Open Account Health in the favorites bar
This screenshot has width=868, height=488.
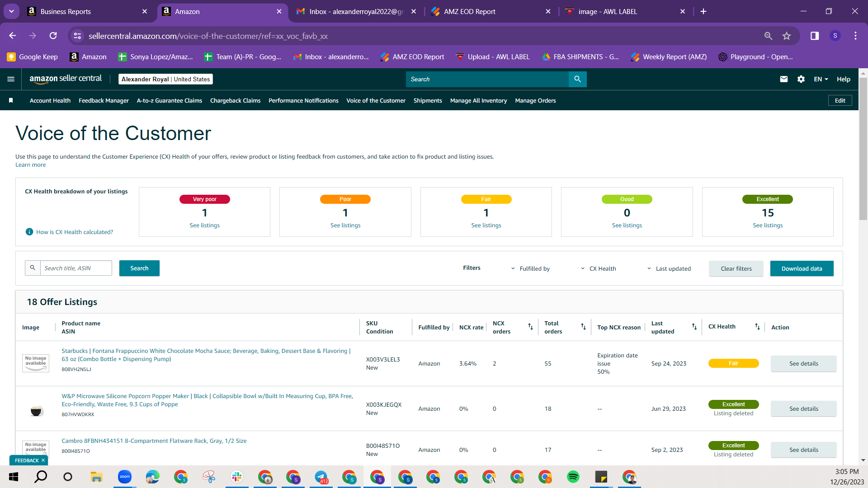(x=50, y=100)
